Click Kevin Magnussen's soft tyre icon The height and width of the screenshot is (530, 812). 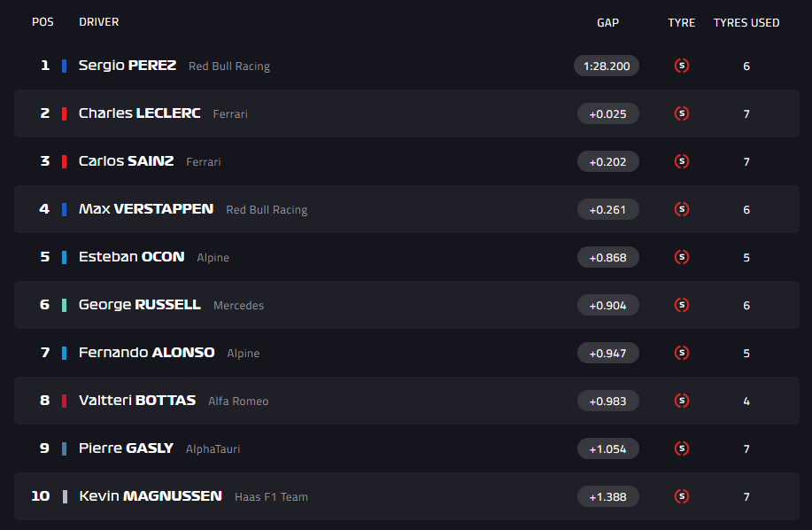(681, 496)
